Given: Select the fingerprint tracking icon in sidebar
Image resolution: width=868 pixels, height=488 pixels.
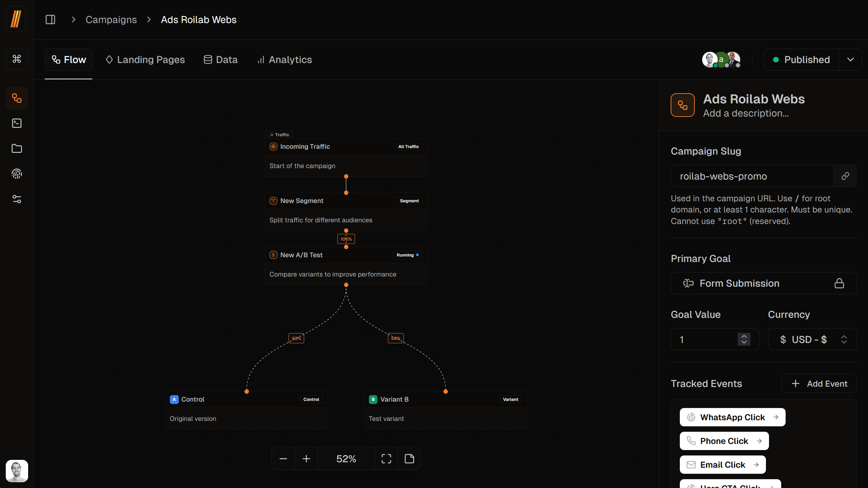Looking at the screenshot, I should point(17,174).
